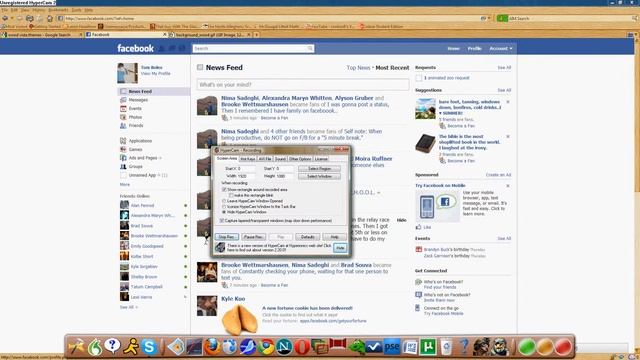The height and width of the screenshot is (360, 640).
Task: Click Pause Rec. button in HyperCam
Action: [253, 237]
